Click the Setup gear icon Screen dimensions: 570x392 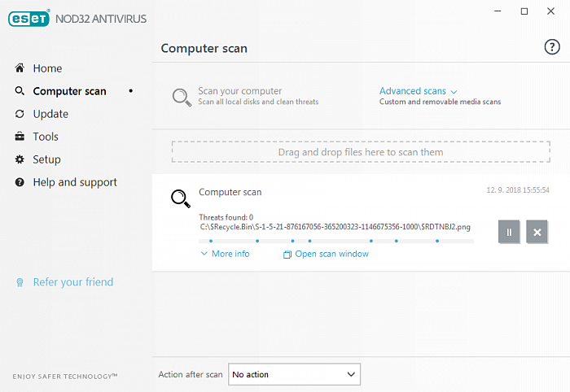(20, 159)
